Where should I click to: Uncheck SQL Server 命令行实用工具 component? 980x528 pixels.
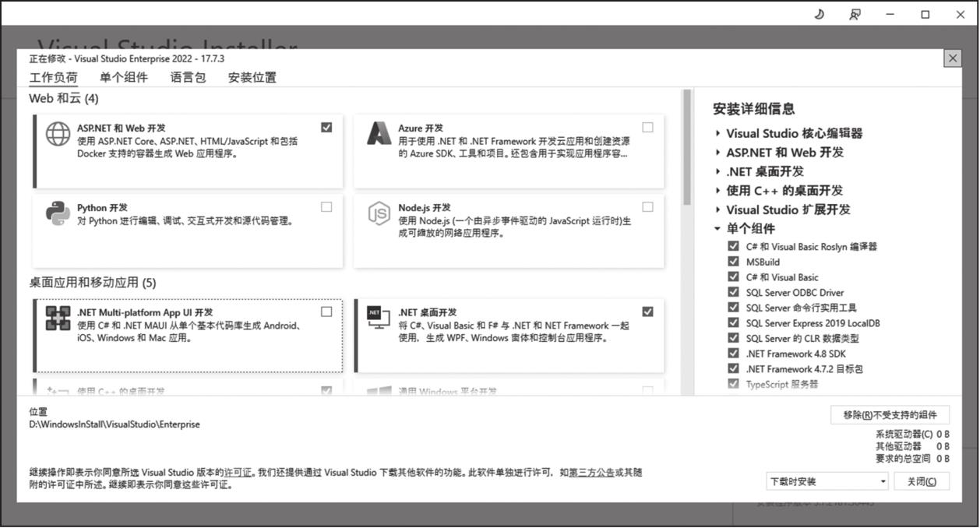(733, 308)
